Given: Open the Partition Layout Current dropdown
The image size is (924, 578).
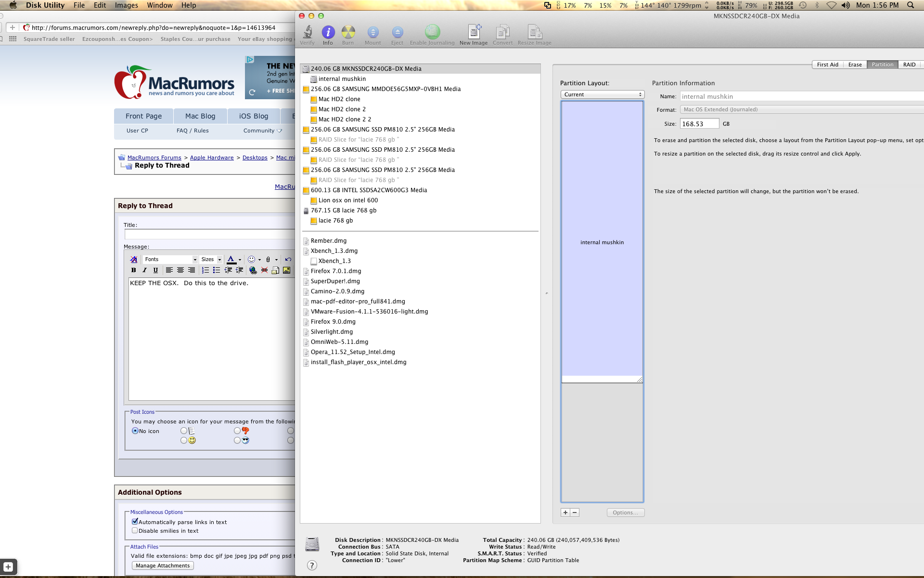Looking at the screenshot, I should (602, 94).
